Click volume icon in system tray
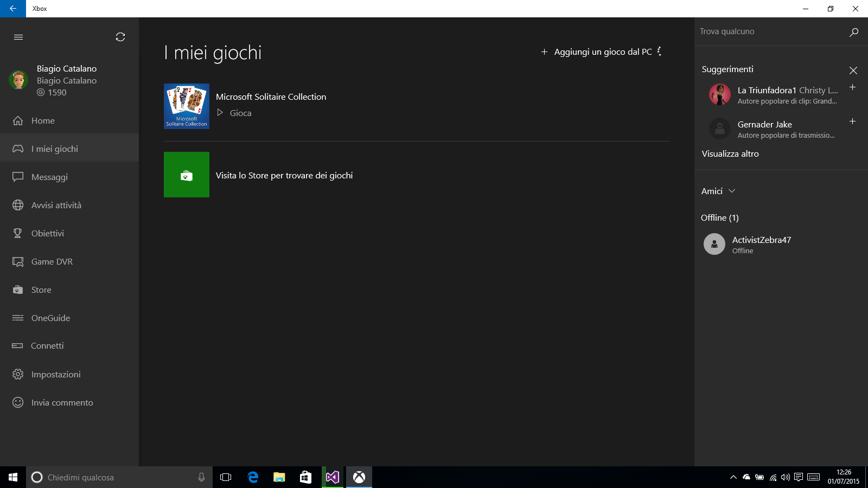Image resolution: width=868 pixels, height=488 pixels. tap(786, 477)
